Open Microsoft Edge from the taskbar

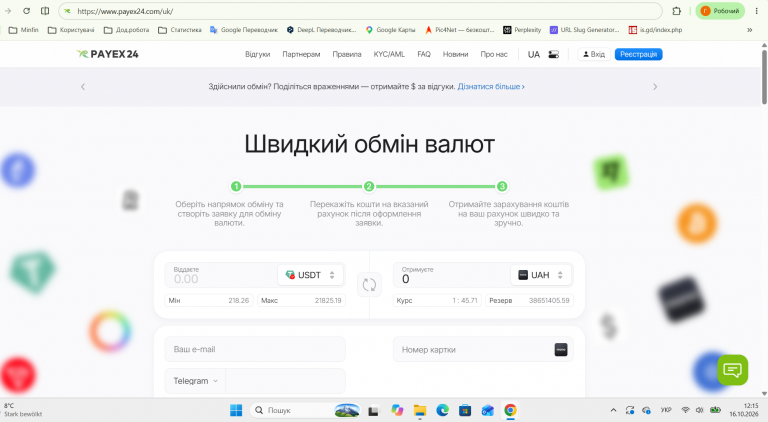[x=442, y=410]
